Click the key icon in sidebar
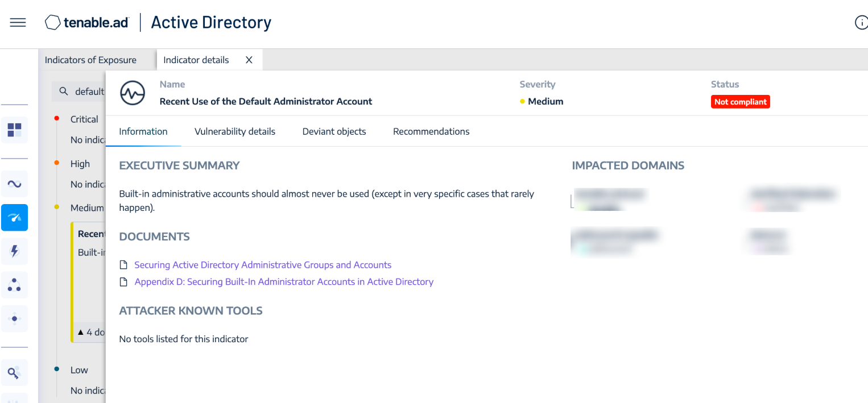 14,373
